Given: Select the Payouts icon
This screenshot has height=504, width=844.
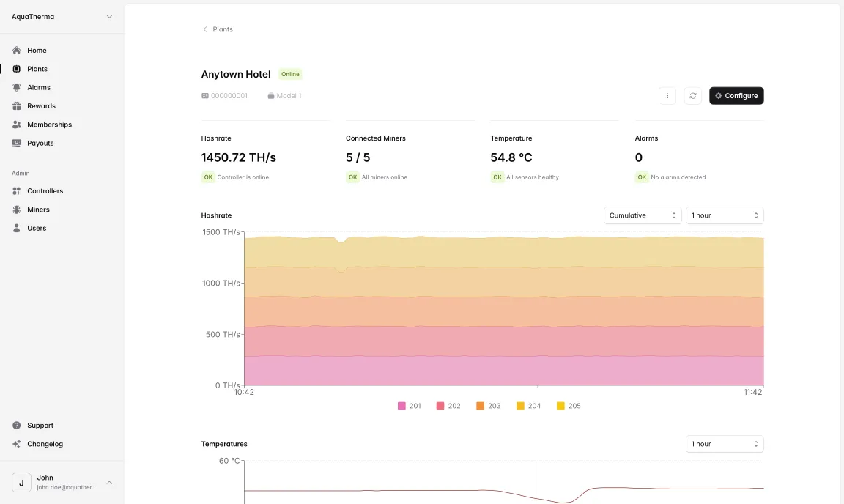Looking at the screenshot, I should (15, 143).
